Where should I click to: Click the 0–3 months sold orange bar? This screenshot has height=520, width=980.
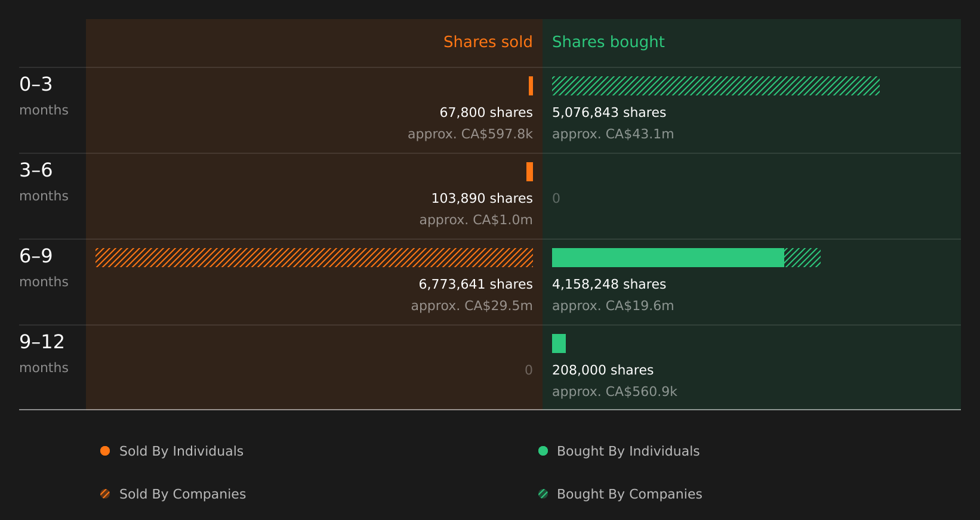(x=531, y=86)
